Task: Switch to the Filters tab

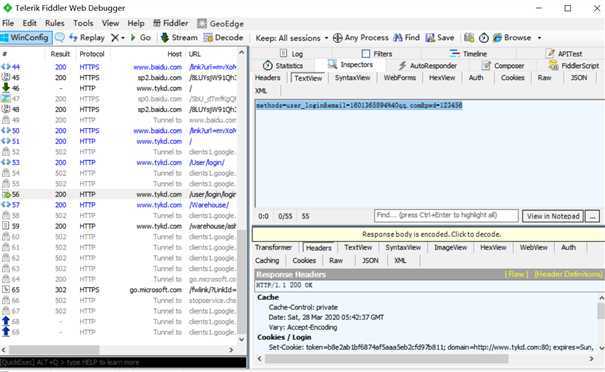Action: (x=377, y=54)
